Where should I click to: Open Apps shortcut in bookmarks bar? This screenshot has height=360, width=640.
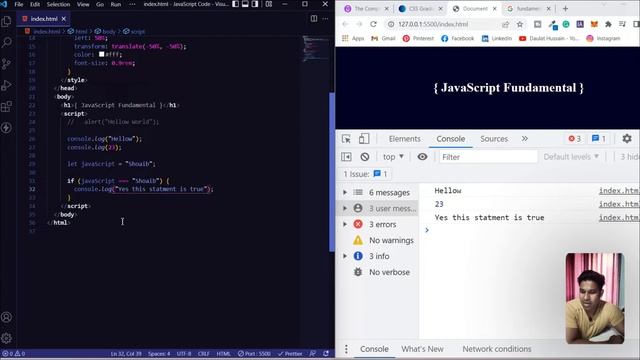[353, 38]
